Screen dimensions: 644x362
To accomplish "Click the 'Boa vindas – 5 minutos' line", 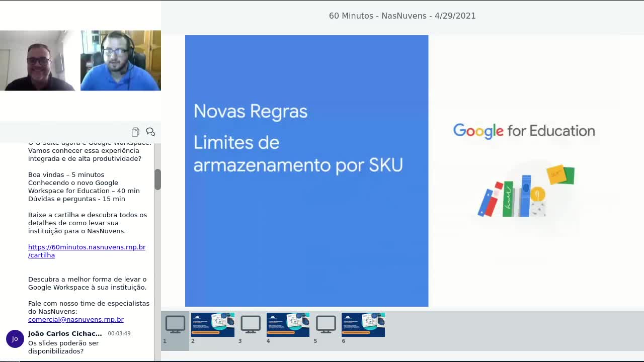I will [x=66, y=174].
